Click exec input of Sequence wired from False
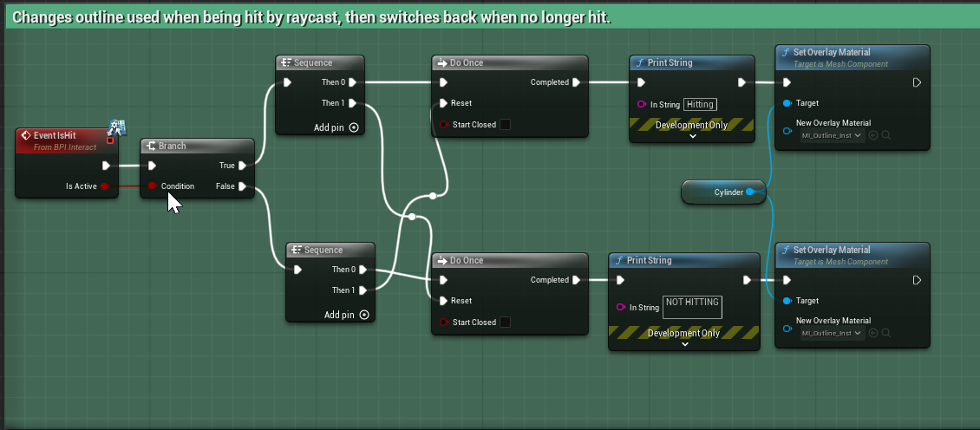The height and width of the screenshot is (430, 980). coord(297,270)
